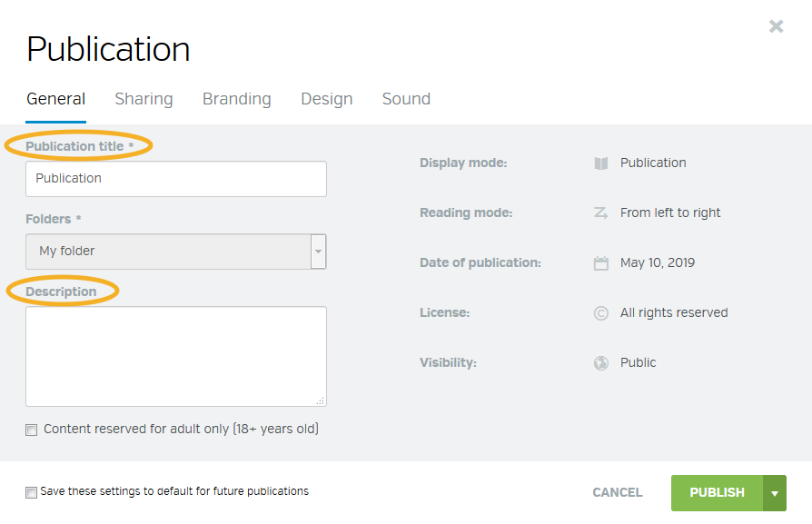The image size is (812, 524).
Task: Check Save these settings to default
Action: point(32,492)
